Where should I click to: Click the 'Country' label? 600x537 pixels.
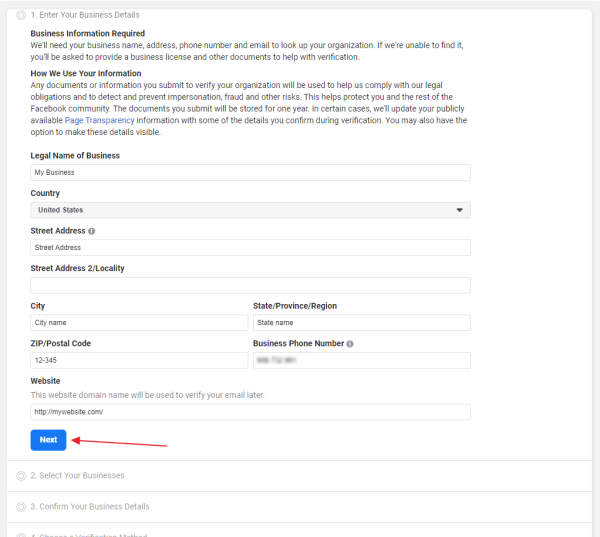pos(45,193)
